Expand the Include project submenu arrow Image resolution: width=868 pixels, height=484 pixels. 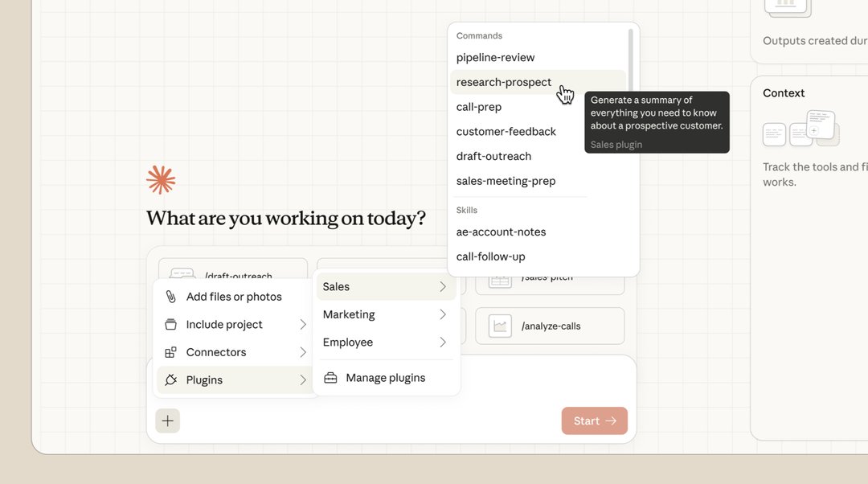click(303, 325)
